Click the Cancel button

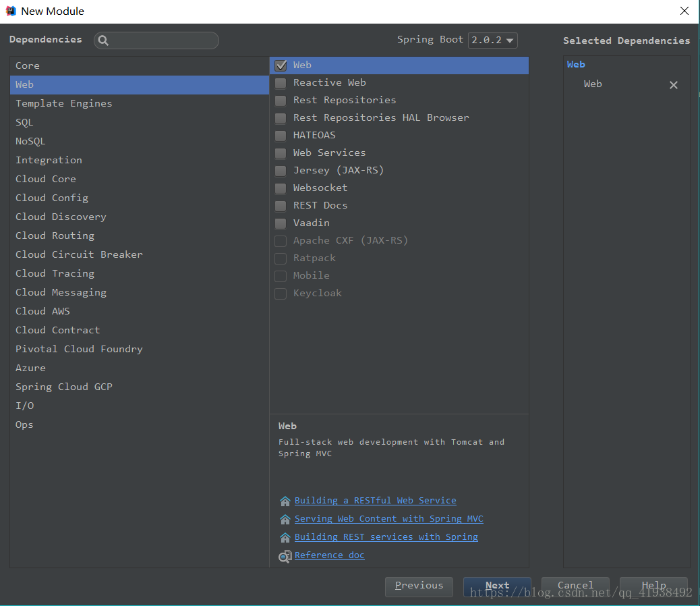pos(575,586)
